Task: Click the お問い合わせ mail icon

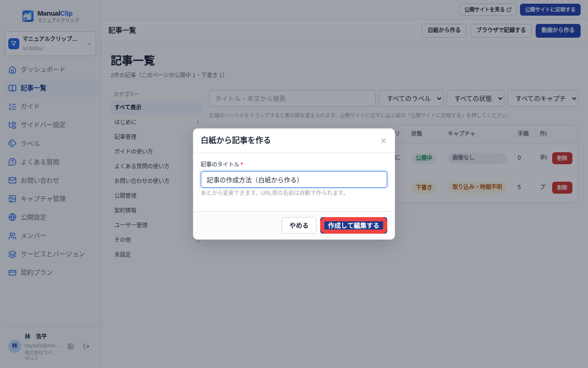Action: pos(12,180)
